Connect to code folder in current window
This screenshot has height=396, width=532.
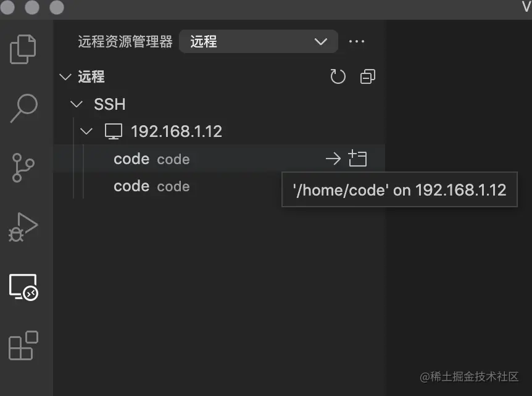tap(333, 159)
